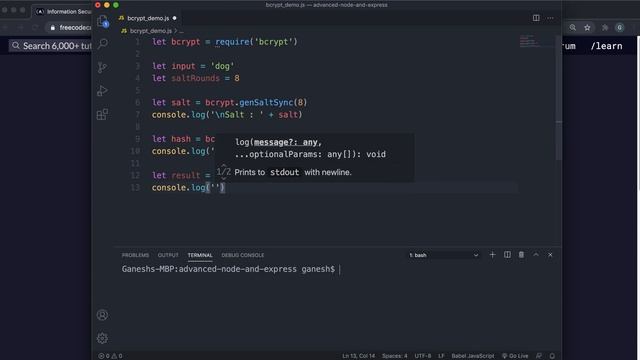The width and height of the screenshot is (640, 360).
Task: Click the 'dog' string on line 3
Action: [x=222, y=66]
